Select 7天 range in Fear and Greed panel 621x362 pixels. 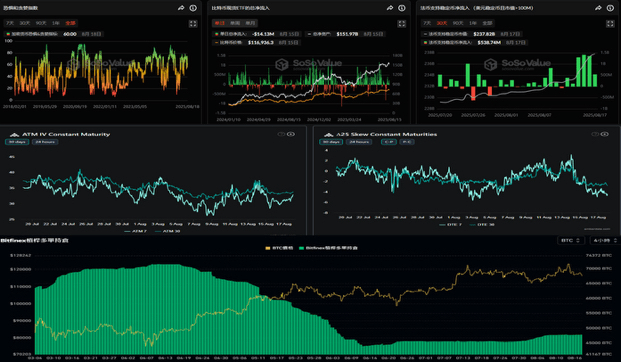[10, 23]
